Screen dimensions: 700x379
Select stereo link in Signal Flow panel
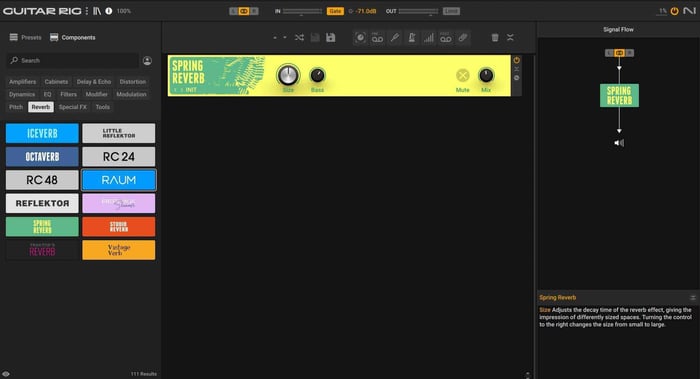tap(619, 53)
